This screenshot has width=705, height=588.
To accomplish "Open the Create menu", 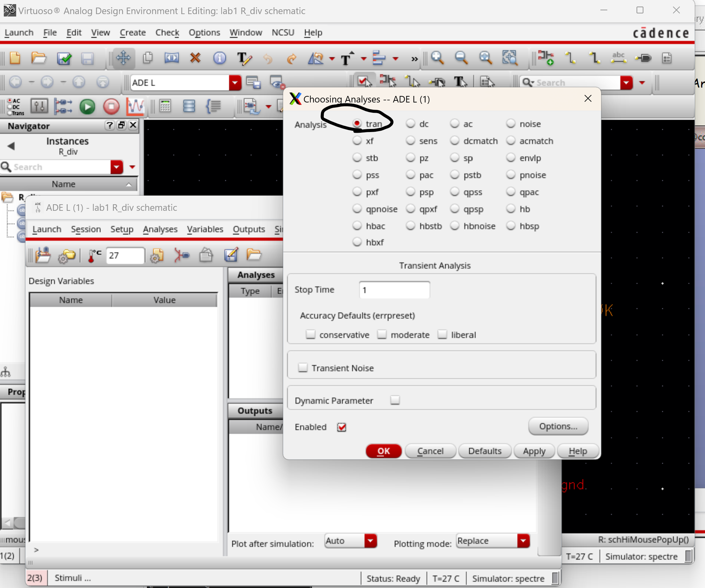I will point(132,33).
